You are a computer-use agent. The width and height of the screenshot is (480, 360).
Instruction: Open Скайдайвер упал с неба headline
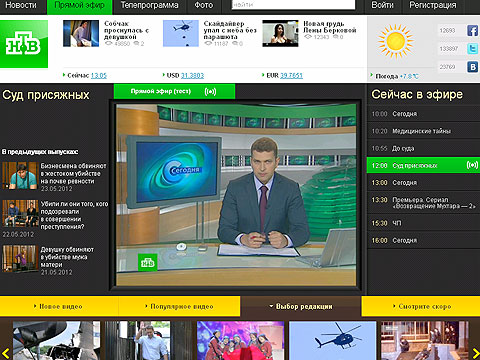[x=230, y=30]
